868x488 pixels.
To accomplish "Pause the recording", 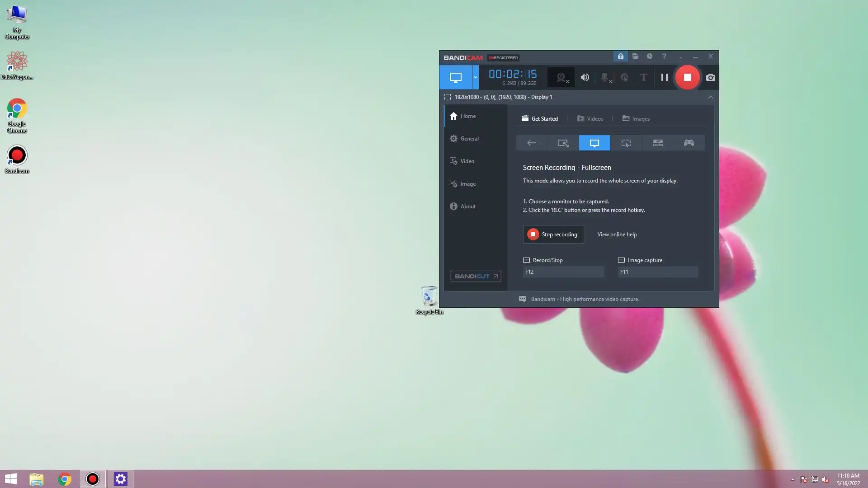I will [664, 77].
